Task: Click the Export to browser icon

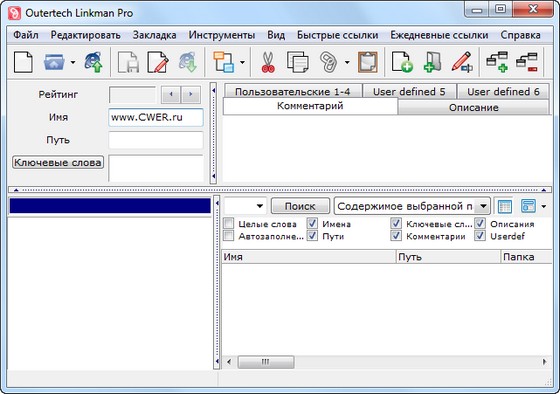Action: 188,62
